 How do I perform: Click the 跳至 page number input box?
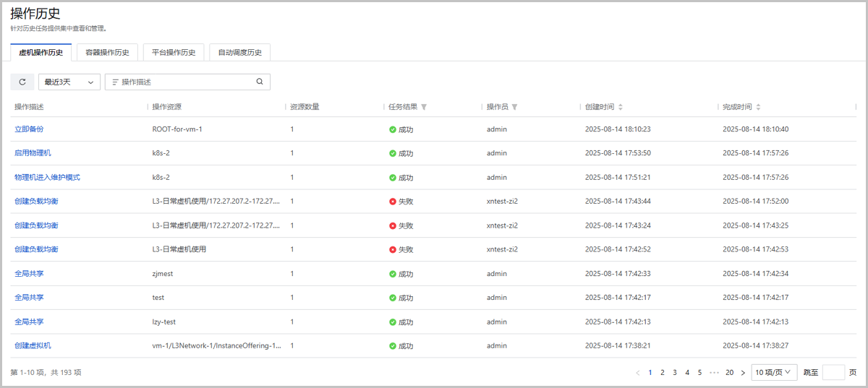(x=833, y=373)
